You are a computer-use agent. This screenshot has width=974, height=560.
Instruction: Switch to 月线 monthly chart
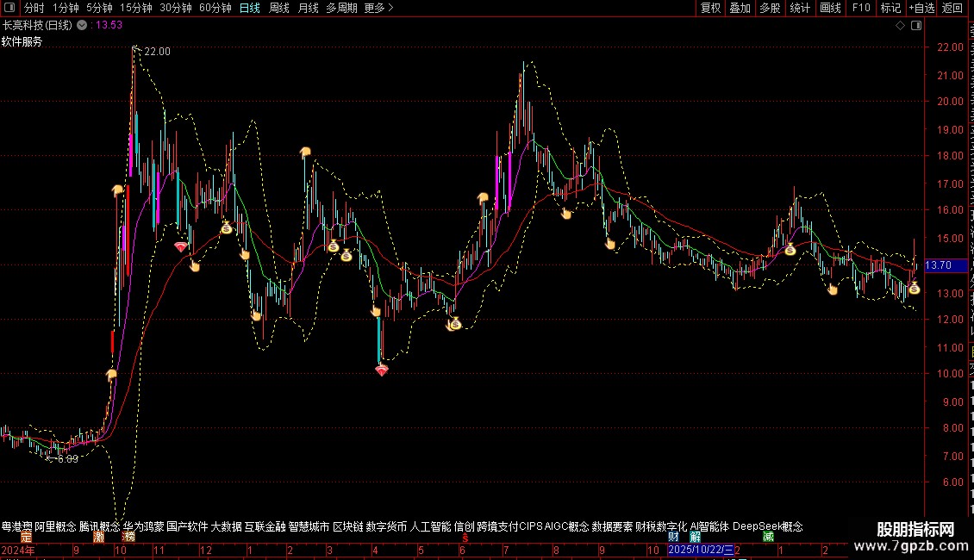308,8
